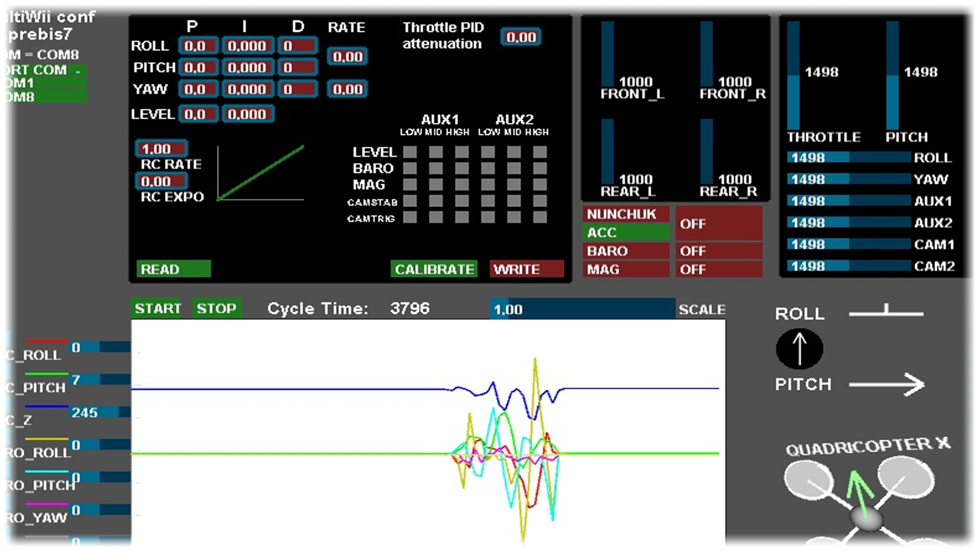Click the FRONT_L motor output bar
The height and width of the screenshot is (551, 980).
607,54
